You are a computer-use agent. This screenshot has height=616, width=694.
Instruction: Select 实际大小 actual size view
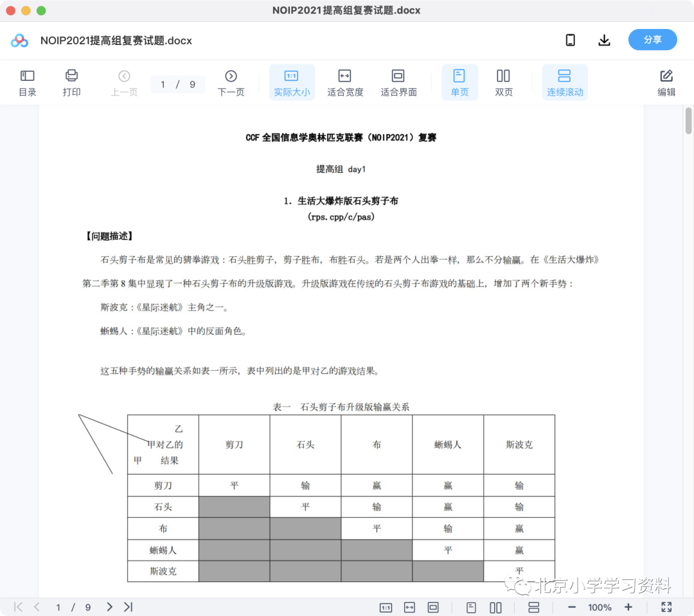292,83
